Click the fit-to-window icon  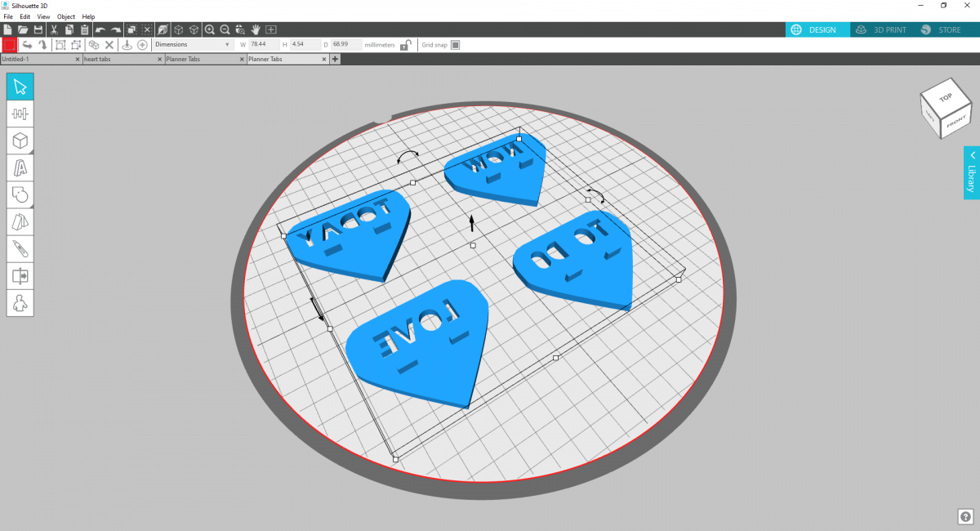point(271,29)
